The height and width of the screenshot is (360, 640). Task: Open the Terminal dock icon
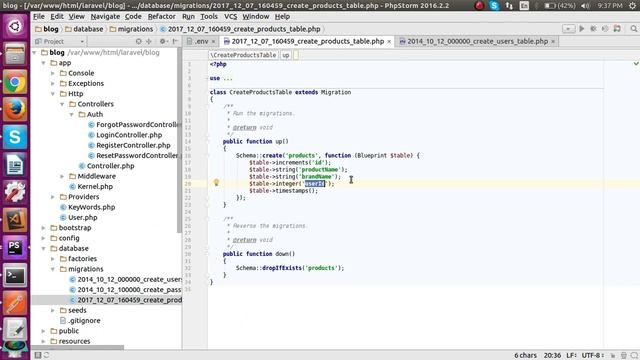tap(15, 276)
